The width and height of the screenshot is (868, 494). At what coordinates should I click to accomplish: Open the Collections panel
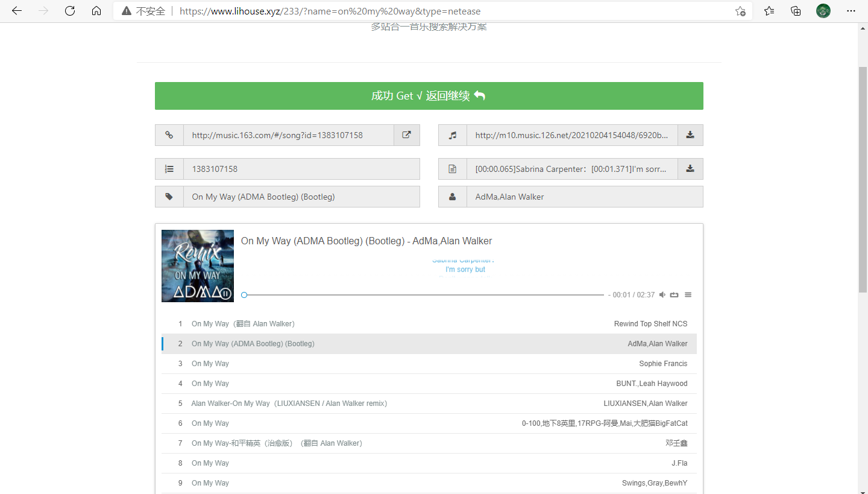coord(796,11)
